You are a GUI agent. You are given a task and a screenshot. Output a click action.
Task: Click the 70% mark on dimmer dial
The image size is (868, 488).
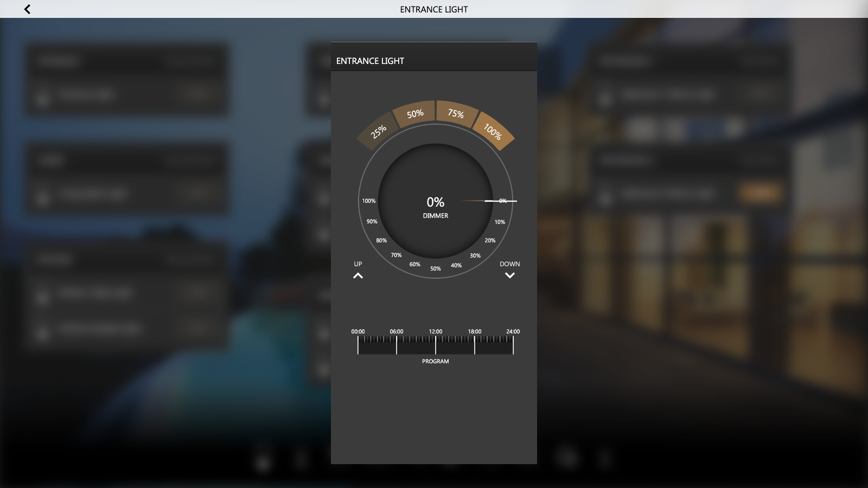[397, 255]
